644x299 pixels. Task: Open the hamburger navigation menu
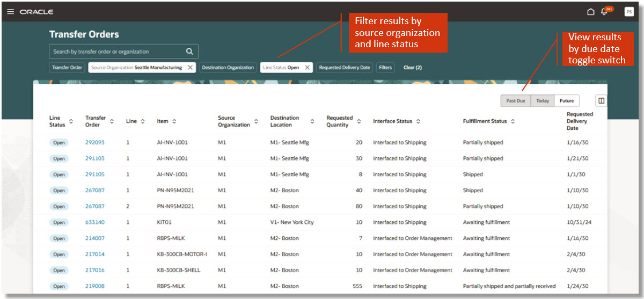(10, 12)
